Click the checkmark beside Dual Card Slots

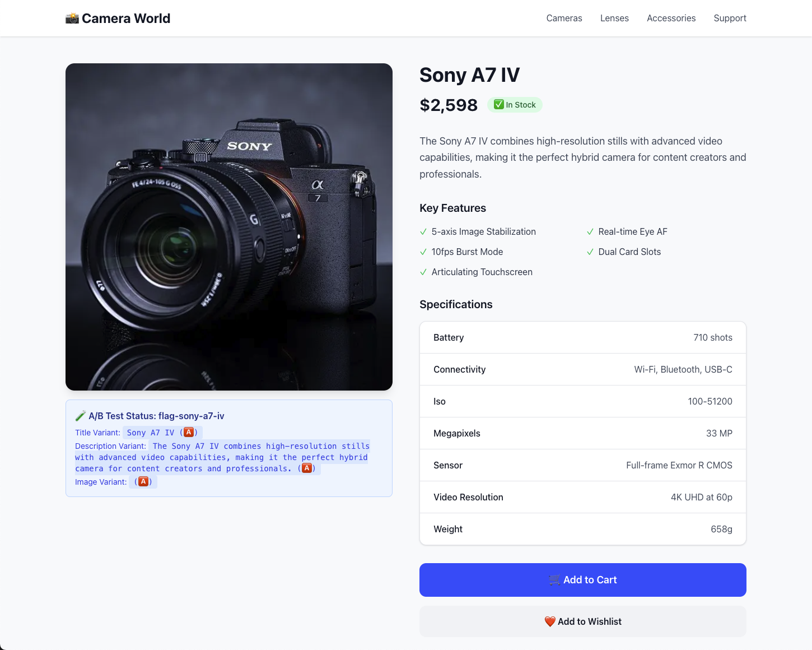pyautogui.click(x=590, y=252)
